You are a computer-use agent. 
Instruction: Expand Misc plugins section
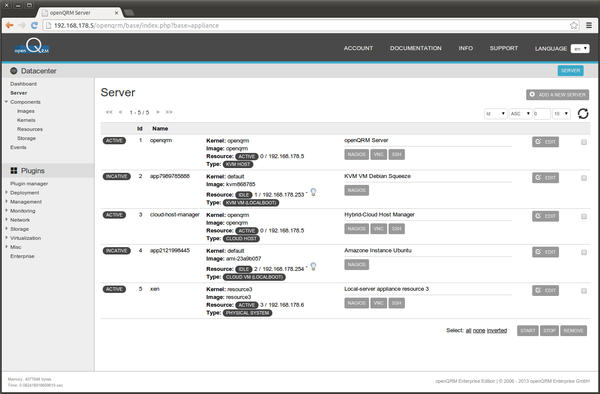[7, 247]
